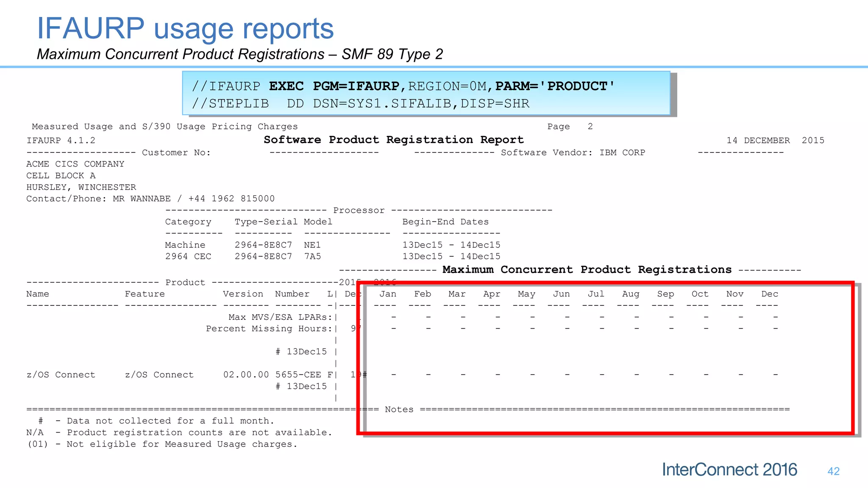
Task: Click the 'Jul' month column header
Action: [596, 294]
